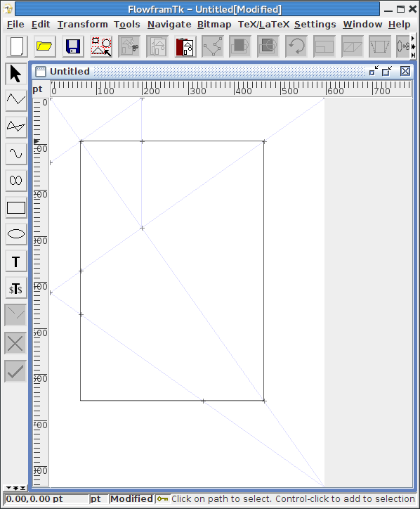420x509 pixels.
Task: Click the Select All objects icon
Action: coord(101,46)
